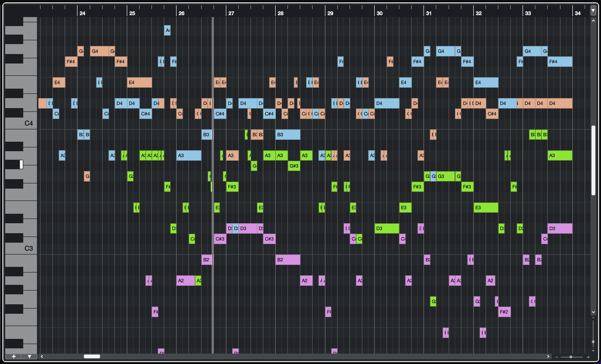This screenshot has height=364, width=601.
Task: Click bar 32 on the ruler
Action: tap(479, 13)
